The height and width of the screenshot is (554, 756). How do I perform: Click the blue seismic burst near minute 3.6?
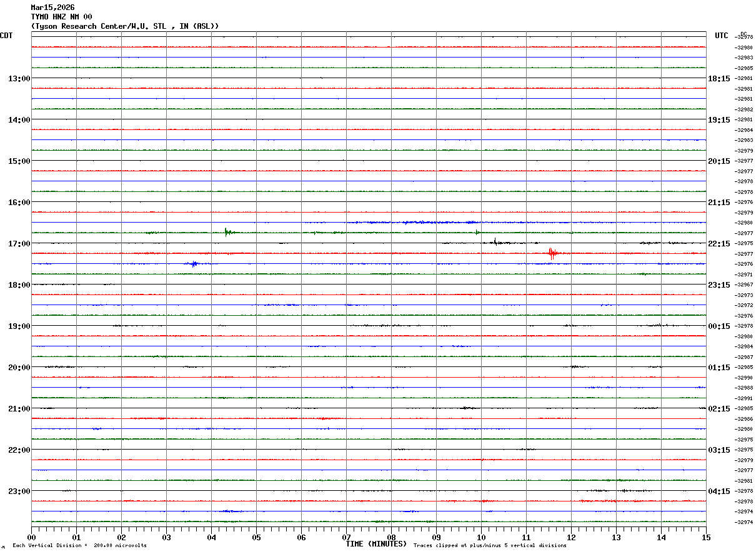point(194,264)
